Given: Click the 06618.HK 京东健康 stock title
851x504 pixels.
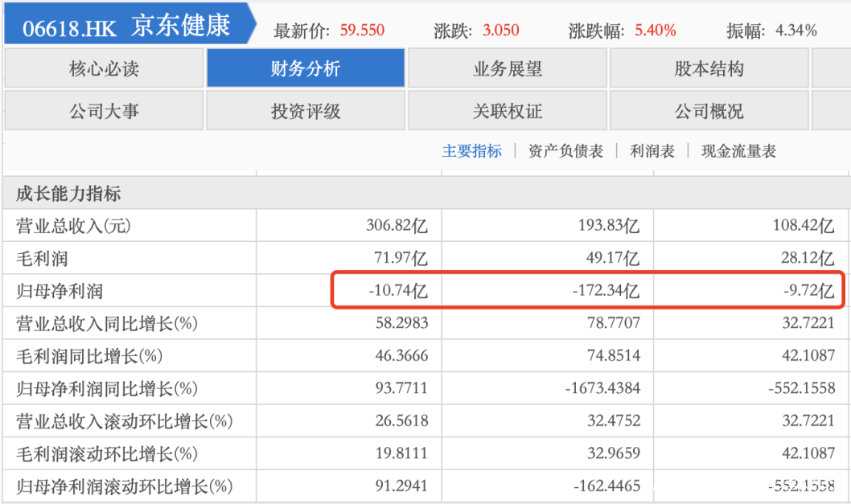Looking at the screenshot, I should 126,27.
